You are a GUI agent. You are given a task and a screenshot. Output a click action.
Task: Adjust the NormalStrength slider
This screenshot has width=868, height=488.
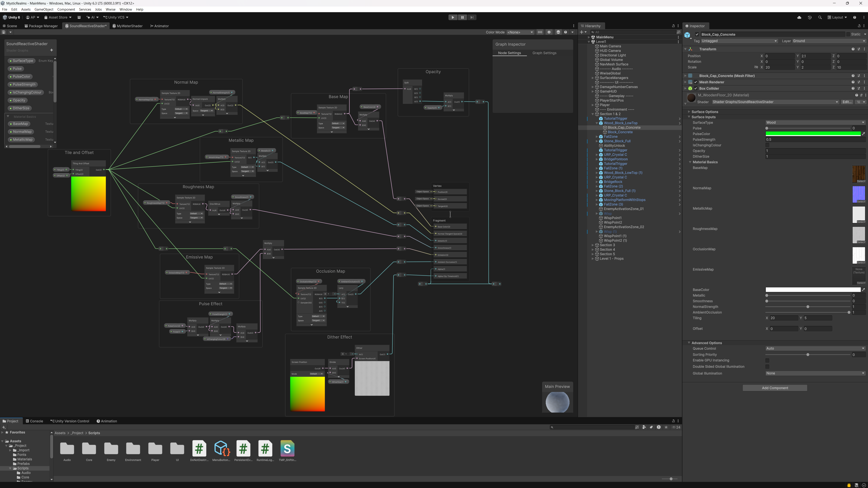pos(808,307)
